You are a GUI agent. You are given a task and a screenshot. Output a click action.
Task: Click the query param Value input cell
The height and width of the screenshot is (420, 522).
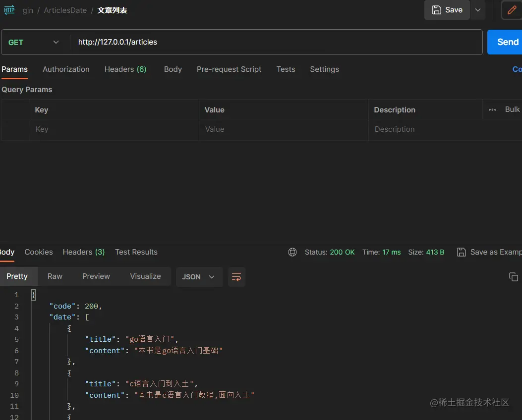(x=284, y=129)
